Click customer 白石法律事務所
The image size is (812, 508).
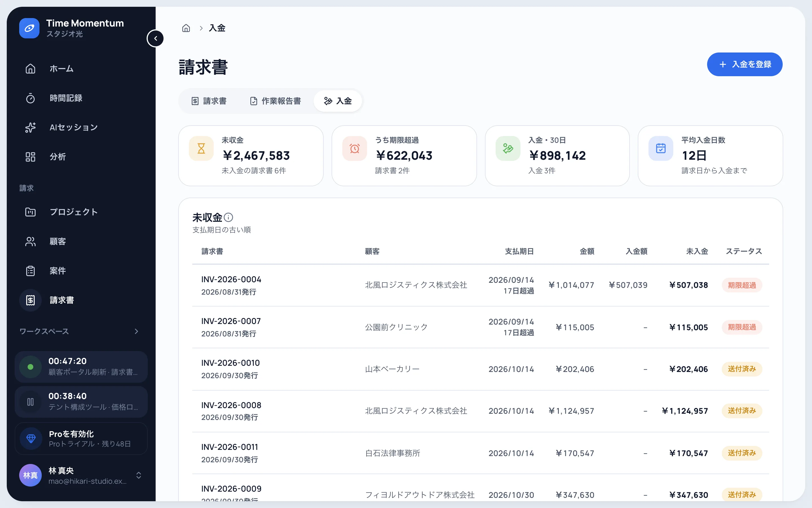392,453
